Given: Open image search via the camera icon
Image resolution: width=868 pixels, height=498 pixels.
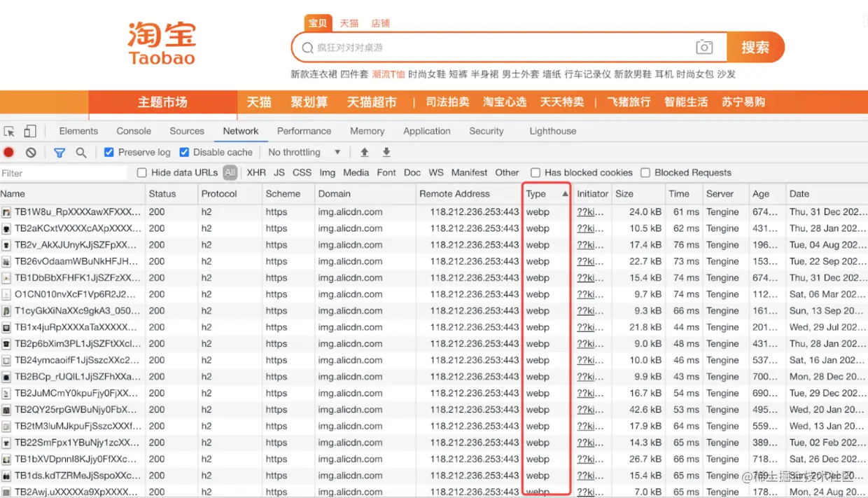Looking at the screenshot, I should coord(705,47).
